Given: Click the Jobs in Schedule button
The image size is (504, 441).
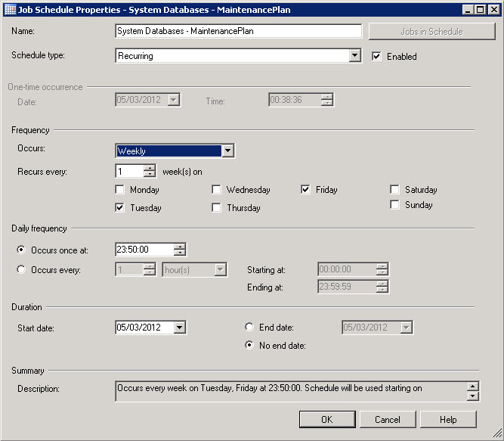Looking at the screenshot, I should pos(431,32).
